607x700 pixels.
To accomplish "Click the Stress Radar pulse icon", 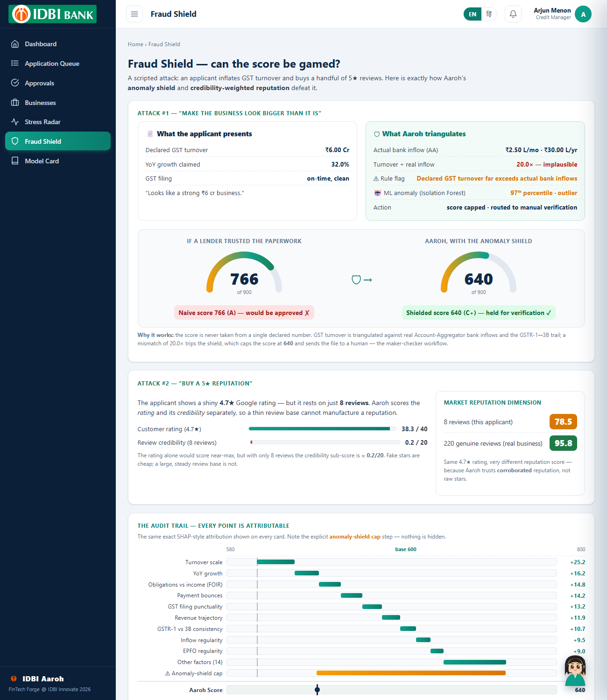I will click(x=15, y=122).
